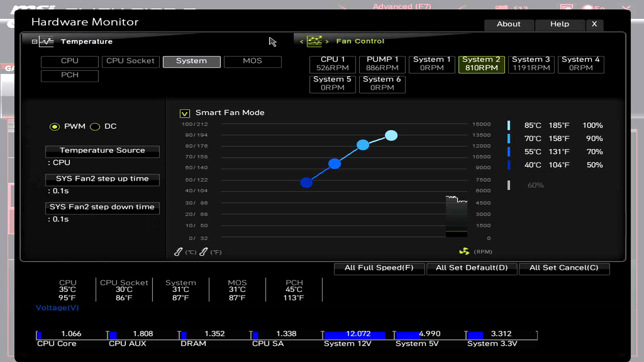Click the All Set Default(D) button
This screenshot has height=362, width=644.
[x=472, y=268]
